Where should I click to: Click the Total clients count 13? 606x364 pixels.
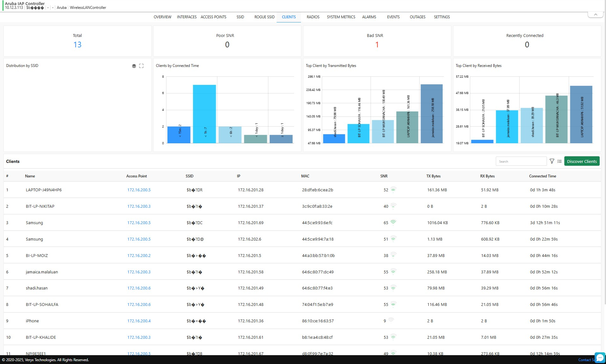coord(77,45)
